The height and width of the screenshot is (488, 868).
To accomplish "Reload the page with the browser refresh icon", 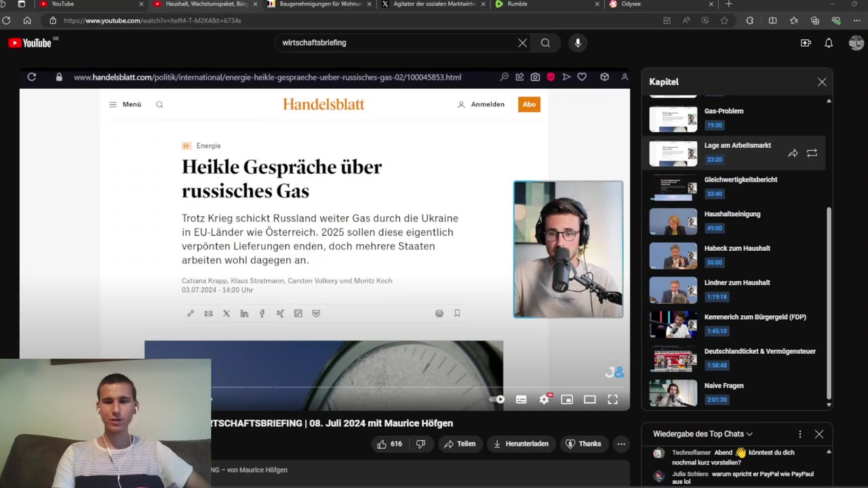I will click(x=7, y=20).
